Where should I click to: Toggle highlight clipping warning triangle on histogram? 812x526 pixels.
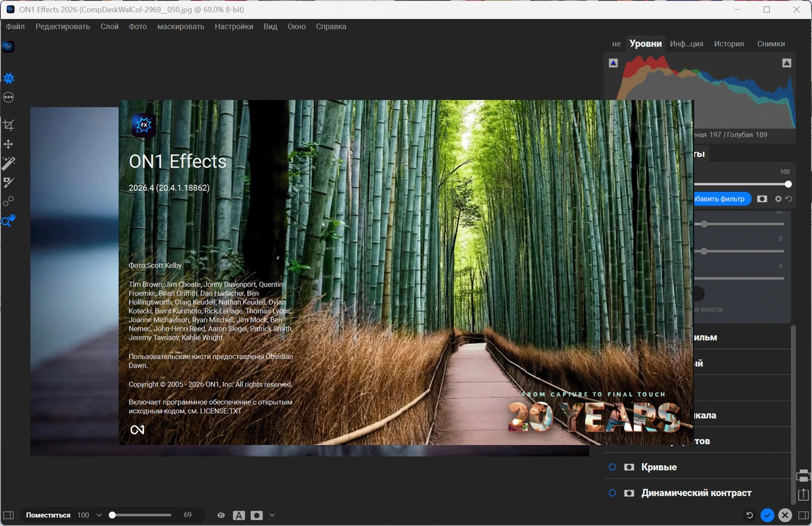tap(786, 63)
